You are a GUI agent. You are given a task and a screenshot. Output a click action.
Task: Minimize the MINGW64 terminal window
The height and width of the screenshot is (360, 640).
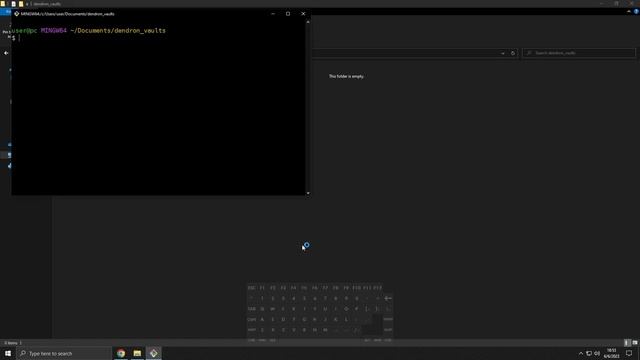click(273, 13)
